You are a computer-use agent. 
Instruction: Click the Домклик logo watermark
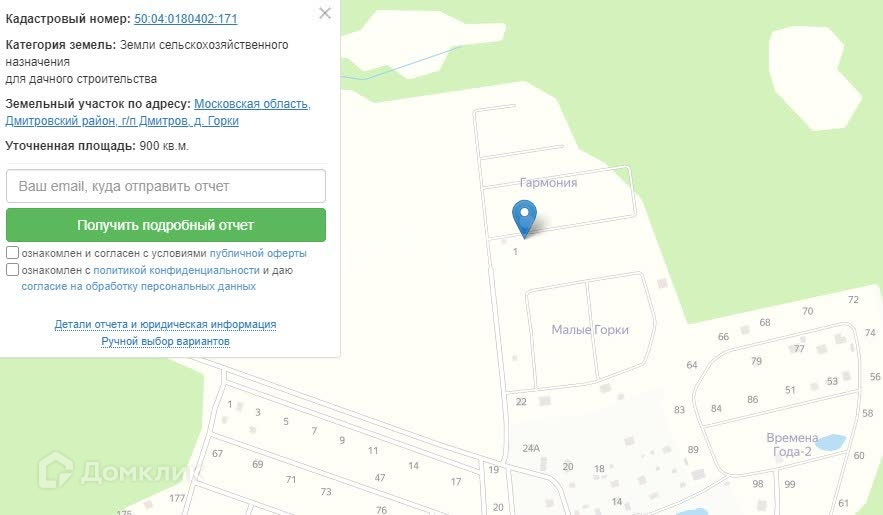click(120, 471)
